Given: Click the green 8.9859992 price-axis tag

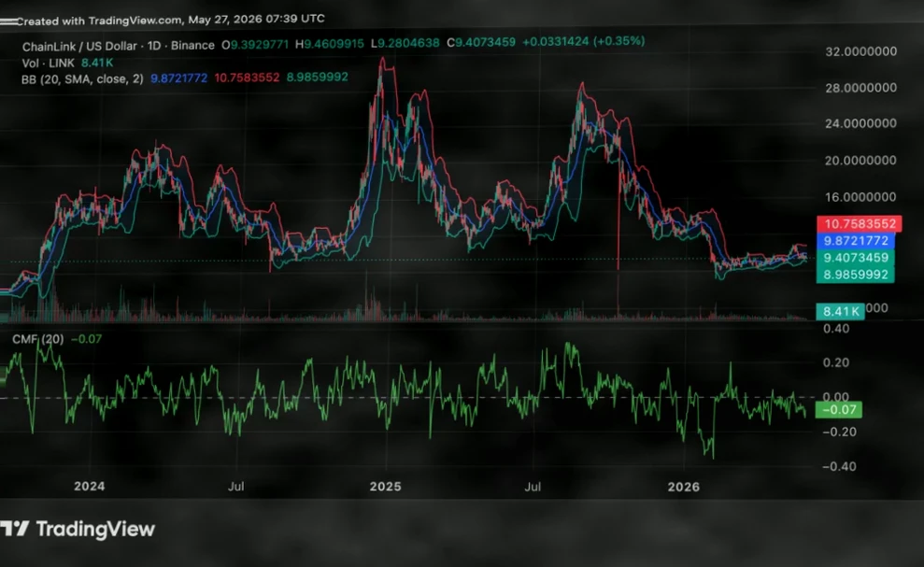Looking at the screenshot, I should [x=856, y=275].
